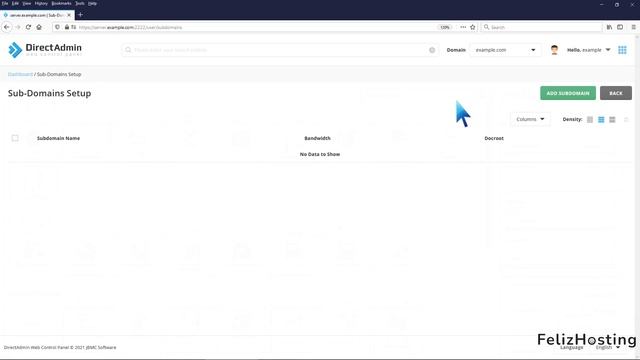Sort by Bandwidth column header
Image resolution: width=640 pixels, height=360 pixels.
pos(317,138)
